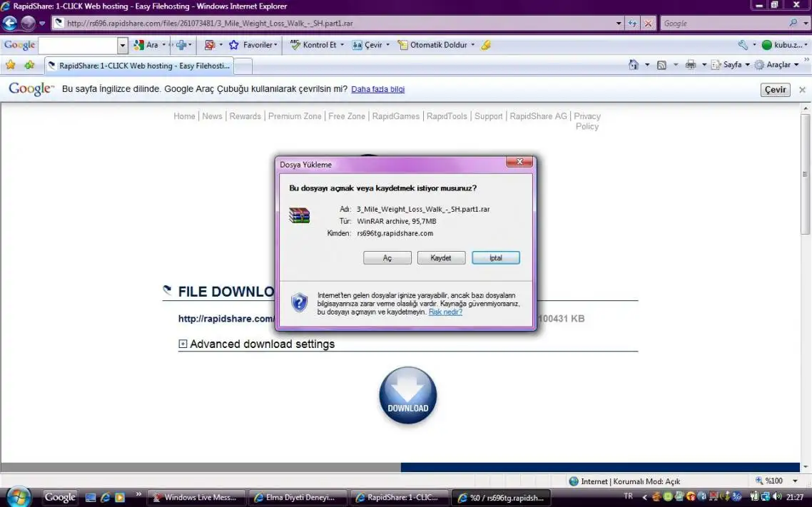Click Kaydet to save the file
The width and height of the screenshot is (812, 507).
pos(441,257)
